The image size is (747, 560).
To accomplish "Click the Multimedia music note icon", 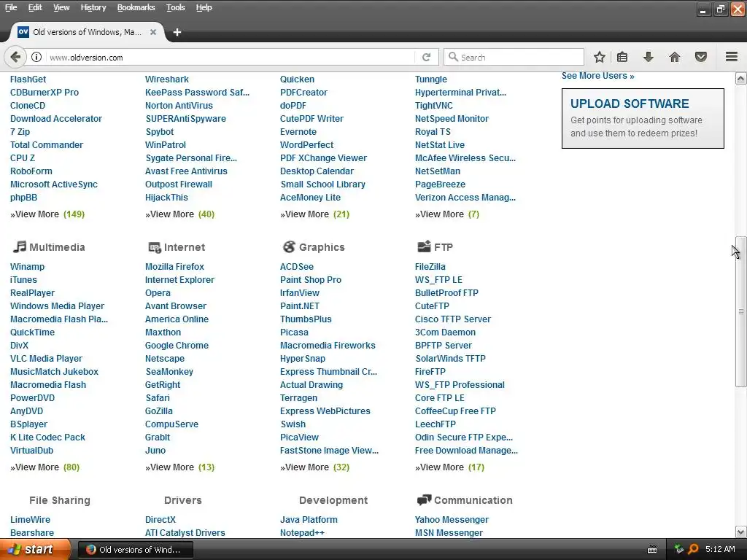I will click(x=20, y=246).
